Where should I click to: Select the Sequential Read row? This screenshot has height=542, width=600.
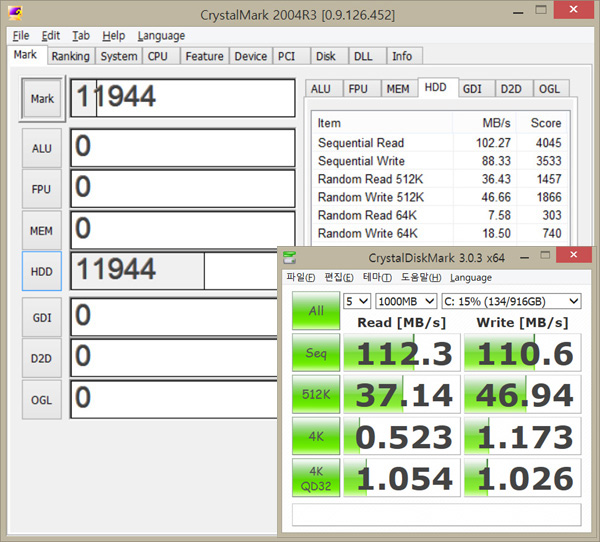439,143
